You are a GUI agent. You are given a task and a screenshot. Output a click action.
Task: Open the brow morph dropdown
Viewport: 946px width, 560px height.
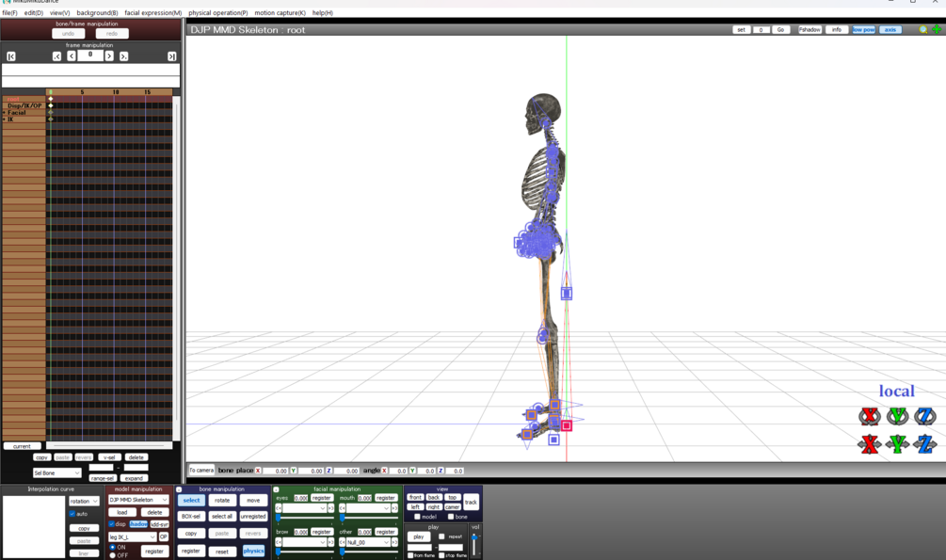click(304, 542)
